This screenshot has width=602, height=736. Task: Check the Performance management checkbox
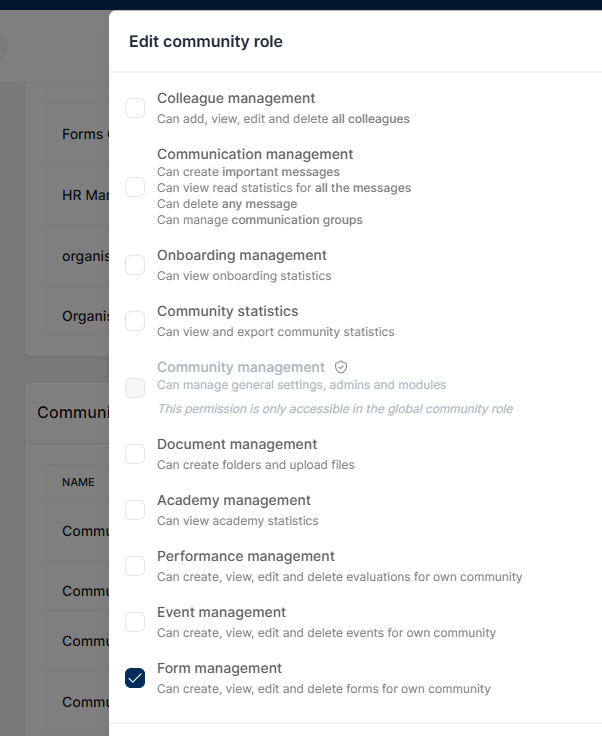coord(135,566)
